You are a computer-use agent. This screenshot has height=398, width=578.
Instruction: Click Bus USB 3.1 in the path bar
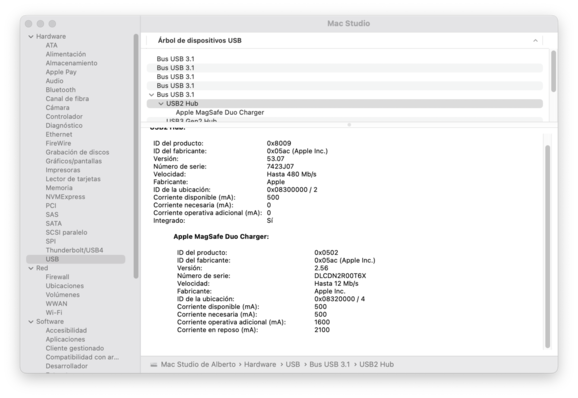point(330,364)
